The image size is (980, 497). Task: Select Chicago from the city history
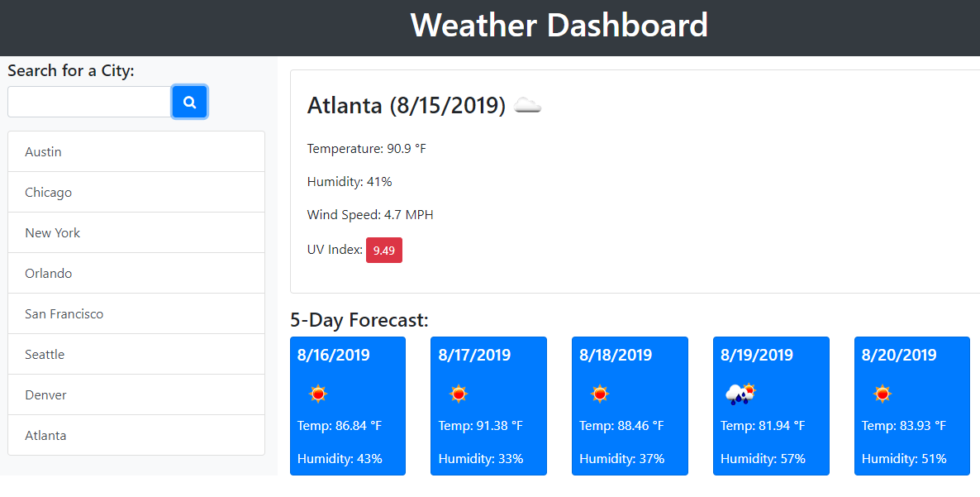(136, 193)
